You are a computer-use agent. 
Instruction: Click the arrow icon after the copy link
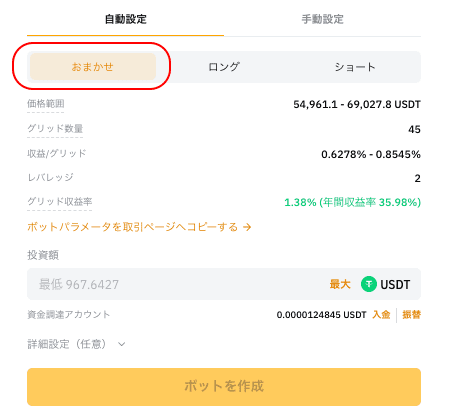point(247,227)
